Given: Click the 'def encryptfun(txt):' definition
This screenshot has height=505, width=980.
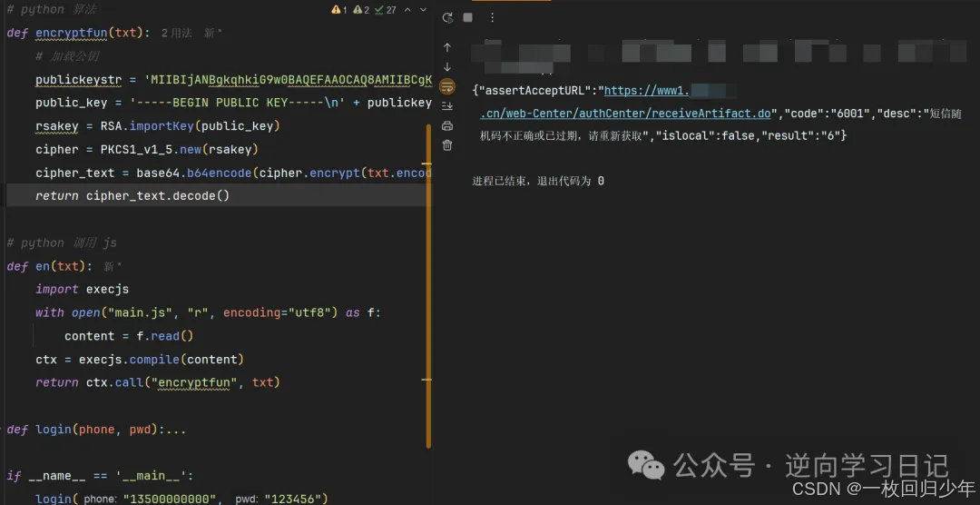Looking at the screenshot, I should point(78,34).
